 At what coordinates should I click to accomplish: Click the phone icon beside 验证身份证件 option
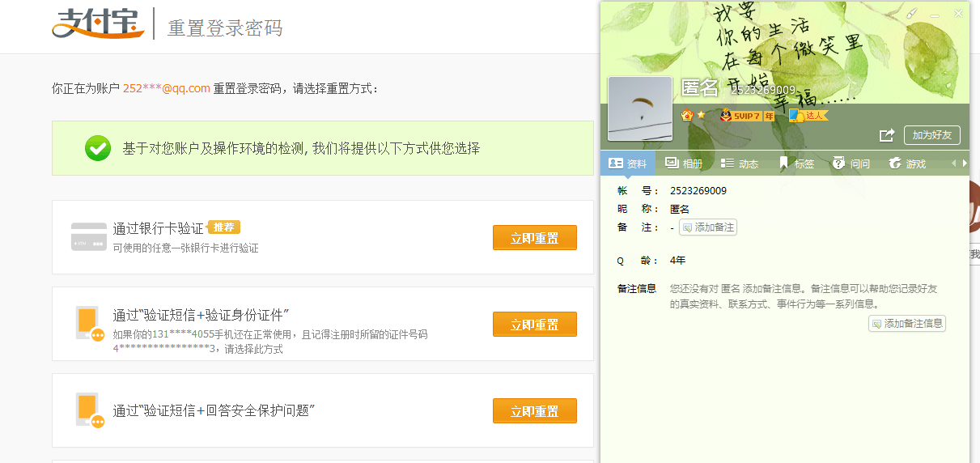[89, 323]
